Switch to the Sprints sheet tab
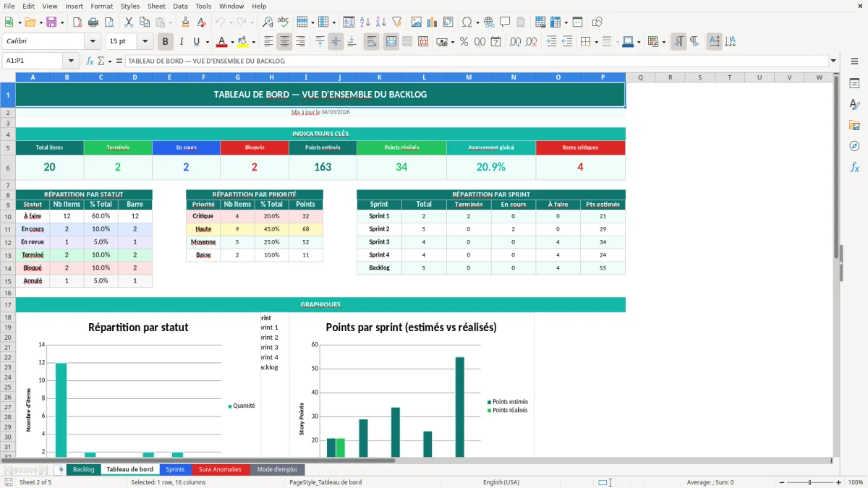The width and height of the screenshot is (868, 488). click(175, 469)
